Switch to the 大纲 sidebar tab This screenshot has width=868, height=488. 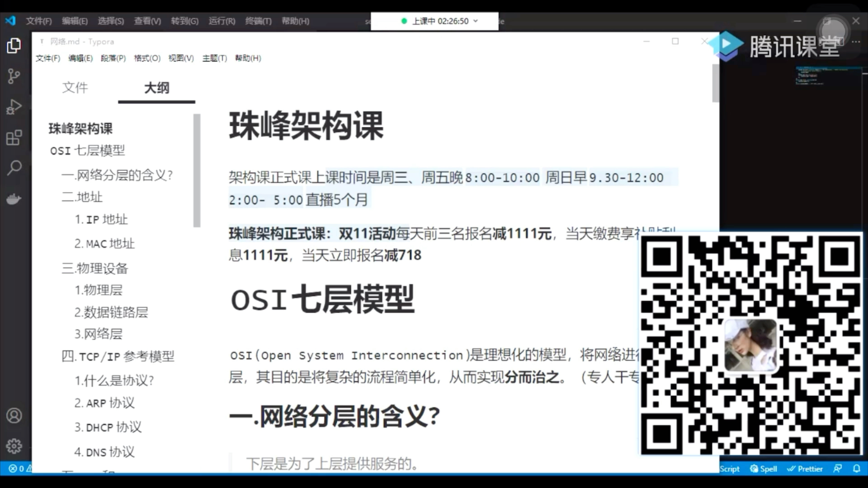pyautogui.click(x=156, y=87)
